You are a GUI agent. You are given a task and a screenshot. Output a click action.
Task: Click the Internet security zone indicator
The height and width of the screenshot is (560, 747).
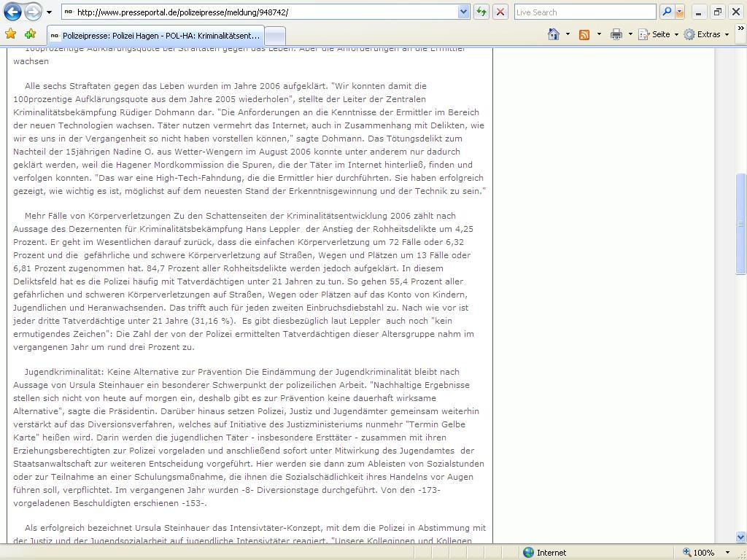point(544,553)
